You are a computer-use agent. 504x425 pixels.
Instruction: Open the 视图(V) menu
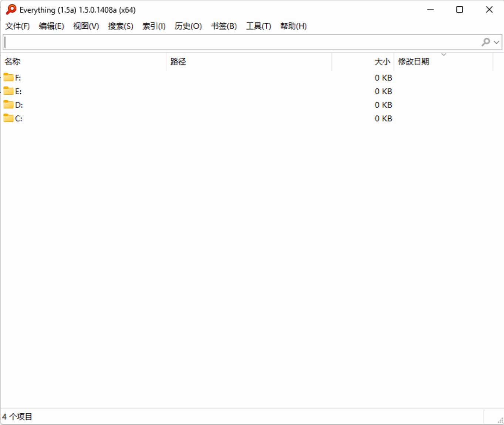pos(86,26)
